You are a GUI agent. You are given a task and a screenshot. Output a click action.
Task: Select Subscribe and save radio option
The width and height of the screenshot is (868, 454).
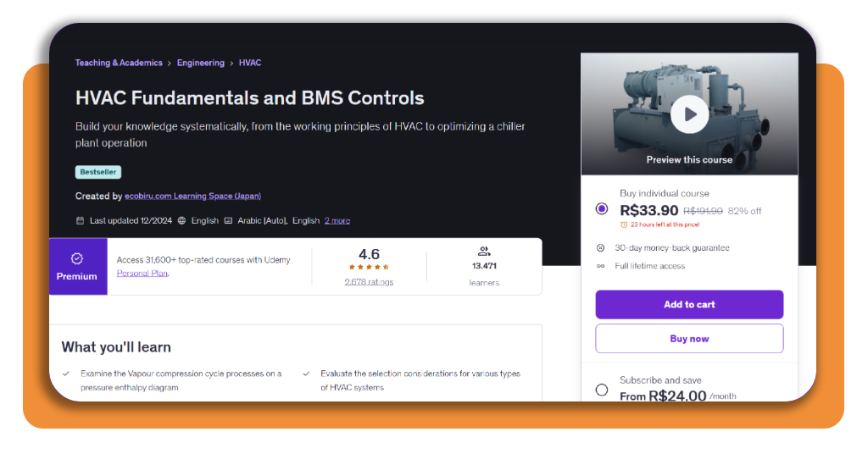pyautogui.click(x=602, y=390)
